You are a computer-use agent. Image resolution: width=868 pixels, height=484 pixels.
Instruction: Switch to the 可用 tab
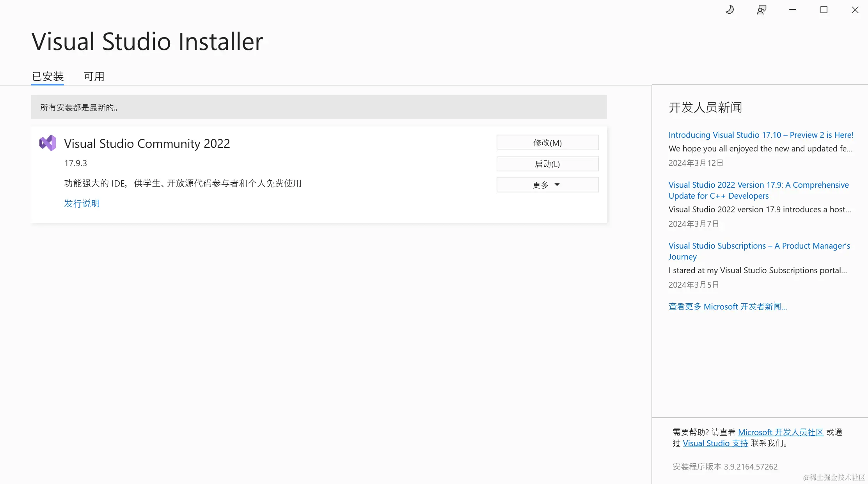pos(94,77)
